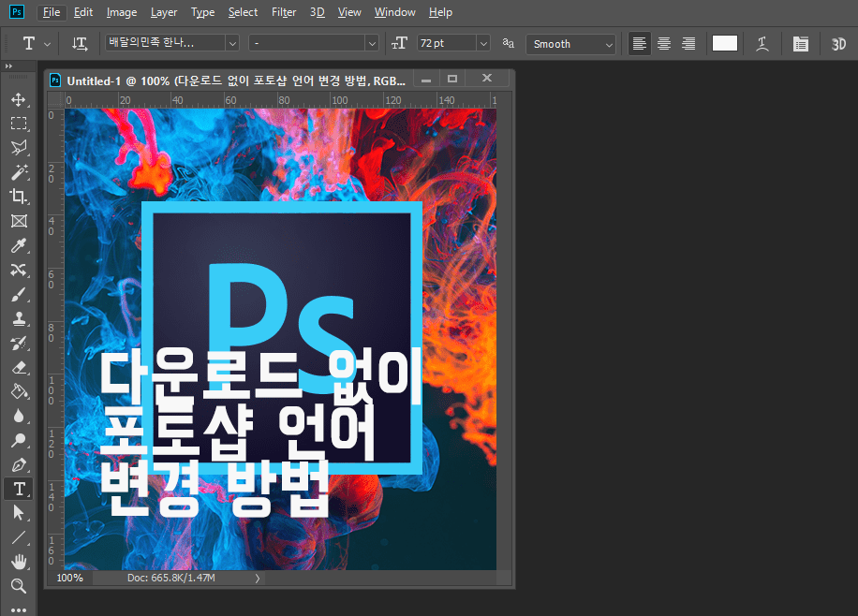Open the Smooth anti-aliasing dropdown

pyautogui.click(x=570, y=44)
